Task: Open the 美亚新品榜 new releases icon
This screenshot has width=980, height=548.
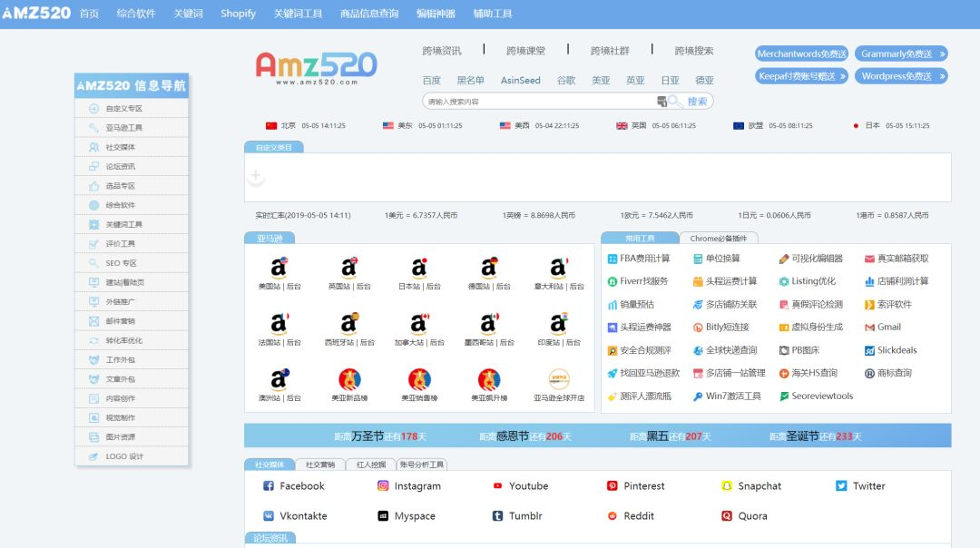Action: (x=349, y=379)
